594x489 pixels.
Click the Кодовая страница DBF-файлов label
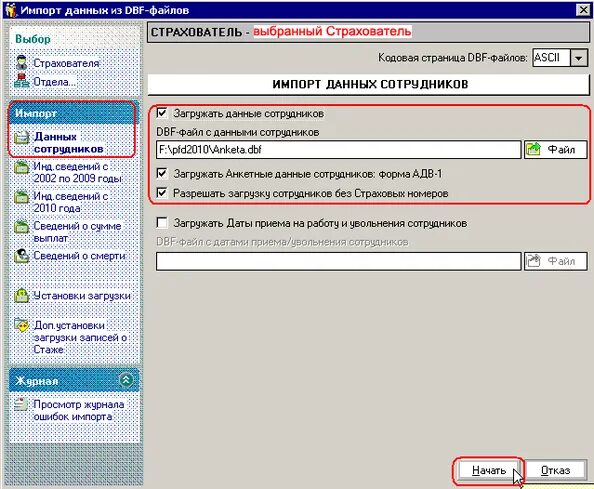[453, 58]
